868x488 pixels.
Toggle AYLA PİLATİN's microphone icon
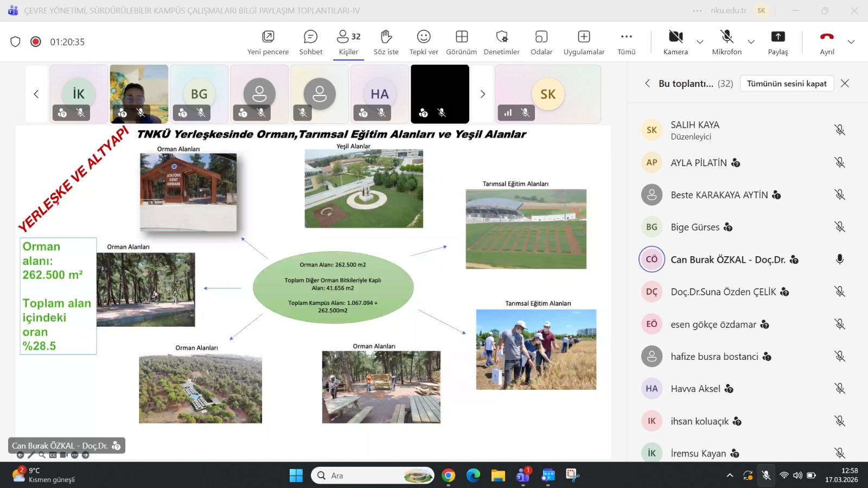pyautogui.click(x=839, y=162)
